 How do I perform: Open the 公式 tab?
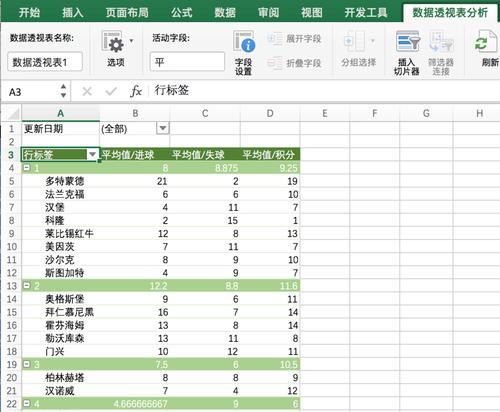coord(182,13)
